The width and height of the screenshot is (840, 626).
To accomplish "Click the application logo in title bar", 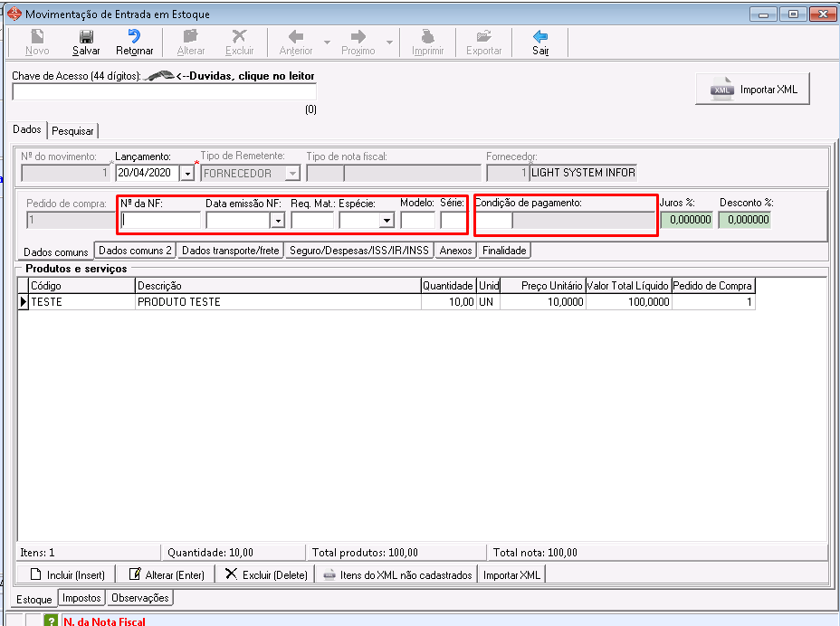I will click(14, 14).
